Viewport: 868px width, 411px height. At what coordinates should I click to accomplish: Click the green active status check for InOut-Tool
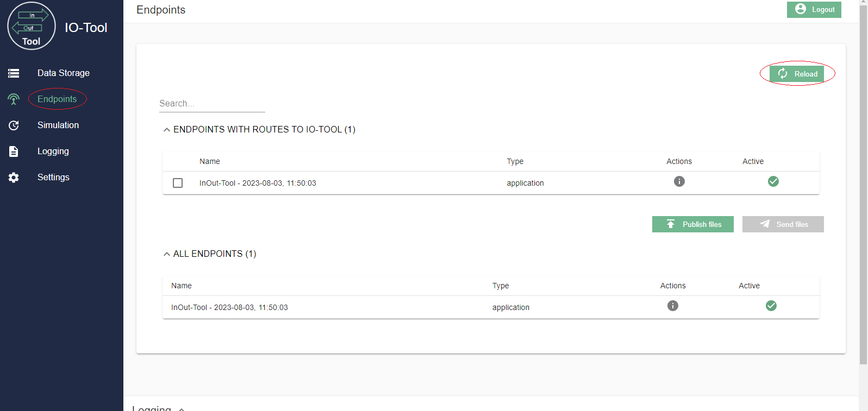click(773, 181)
